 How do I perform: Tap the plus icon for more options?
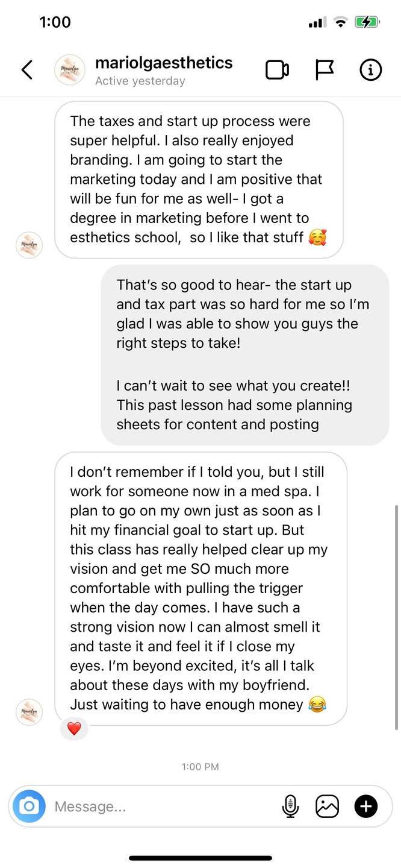coord(366,806)
